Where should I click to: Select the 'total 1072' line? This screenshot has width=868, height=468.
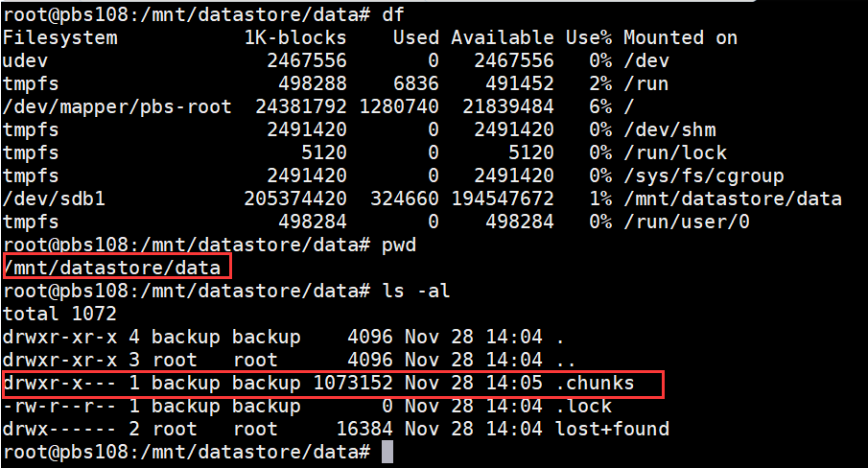[x=59, y=315]
